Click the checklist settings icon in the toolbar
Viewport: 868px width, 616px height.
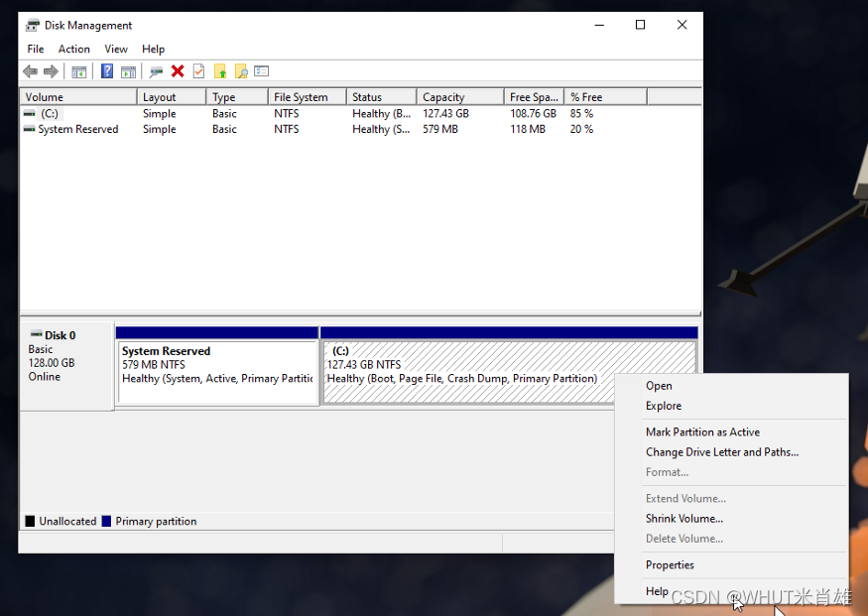pyautogui.click(x=262, y=71)
